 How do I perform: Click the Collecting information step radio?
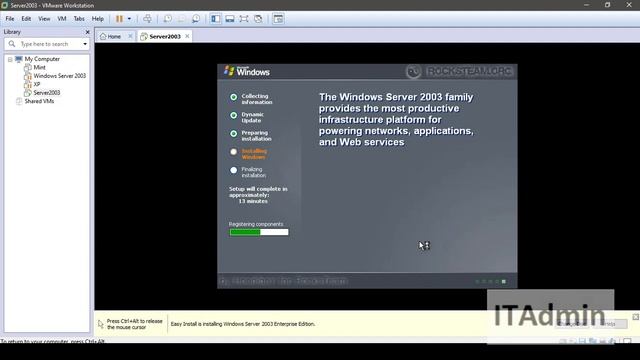[x=233, y=97]
